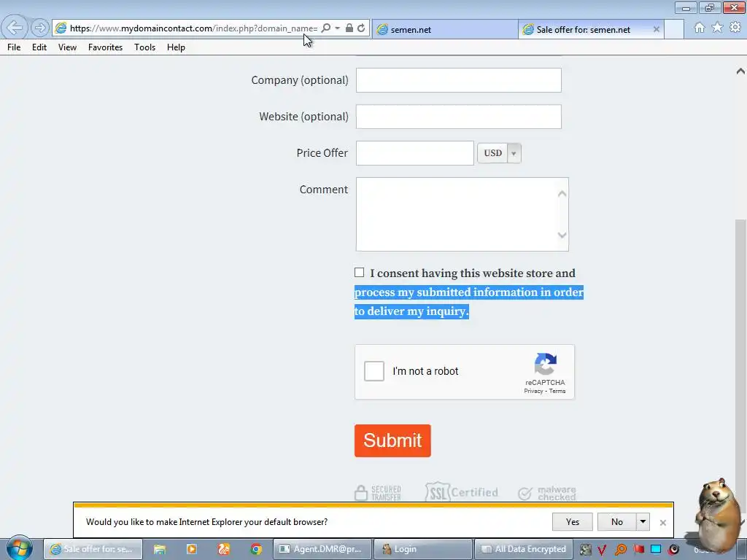Open the All Data Encrypted taskbar window
747x560 pixels.
(524, 549)
